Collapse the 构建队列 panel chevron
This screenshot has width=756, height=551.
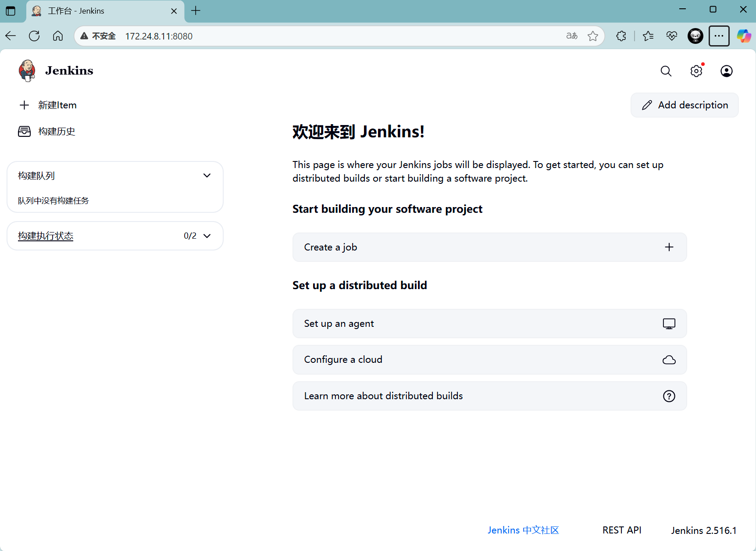pyautogui.click(x=207, y=175)
